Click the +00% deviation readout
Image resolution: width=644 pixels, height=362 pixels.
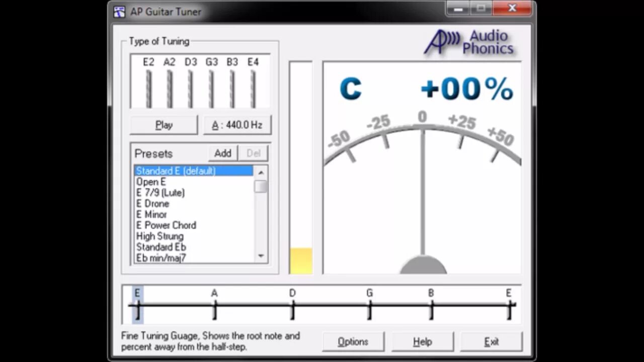(x=467, y=89)
